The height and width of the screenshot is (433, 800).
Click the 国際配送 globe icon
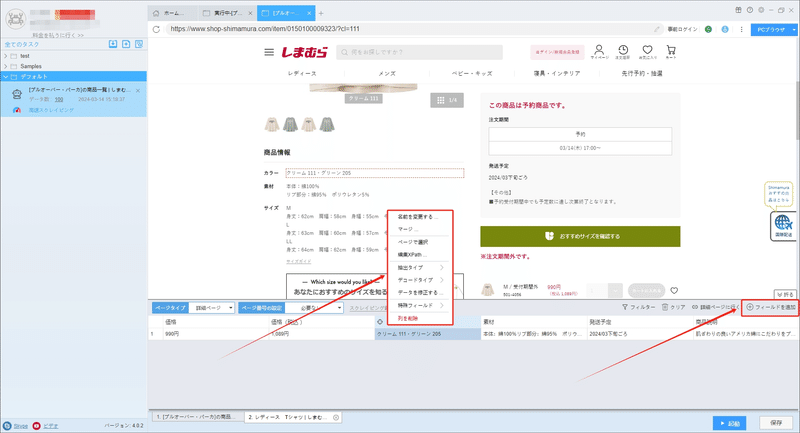[783, 225]
